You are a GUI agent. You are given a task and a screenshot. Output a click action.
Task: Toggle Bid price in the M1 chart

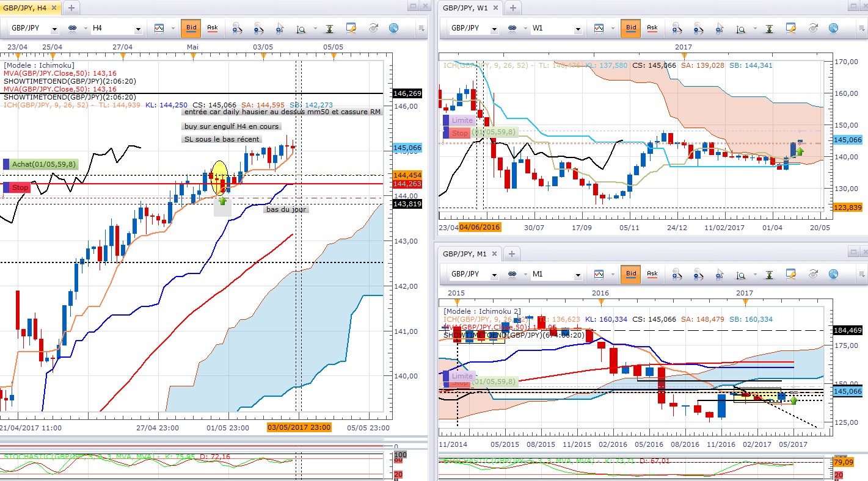[x=631, y=275]
